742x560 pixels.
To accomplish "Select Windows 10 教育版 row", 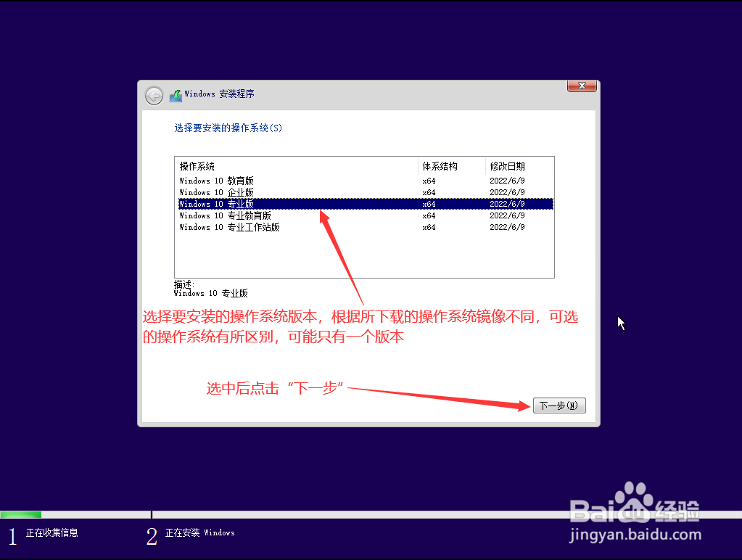I will 366,181.
